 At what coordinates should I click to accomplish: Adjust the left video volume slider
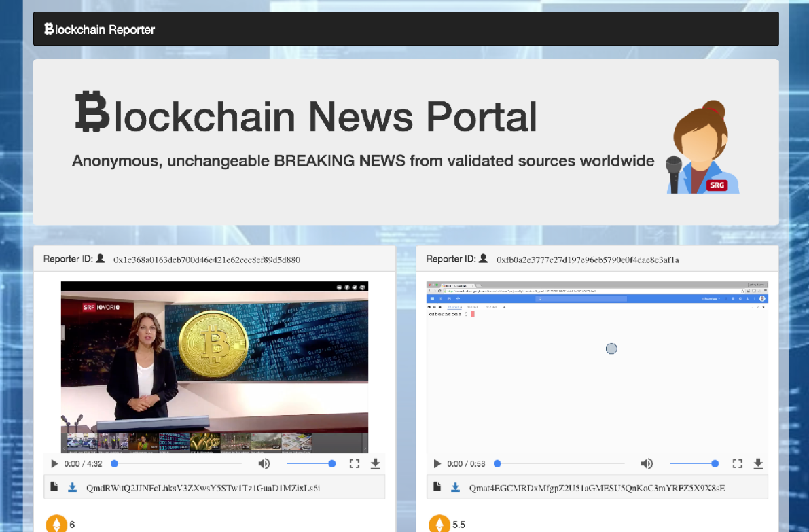(x=310, y=463)
